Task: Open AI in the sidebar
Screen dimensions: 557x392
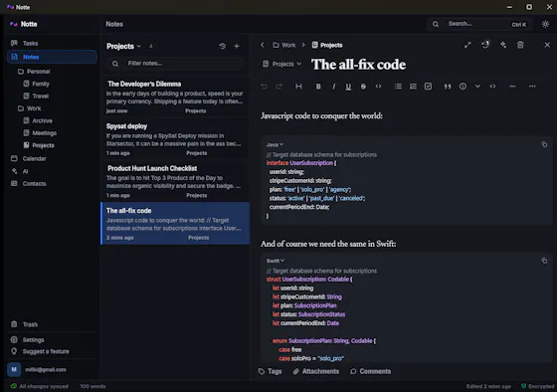Action: [x=52, y=171]
